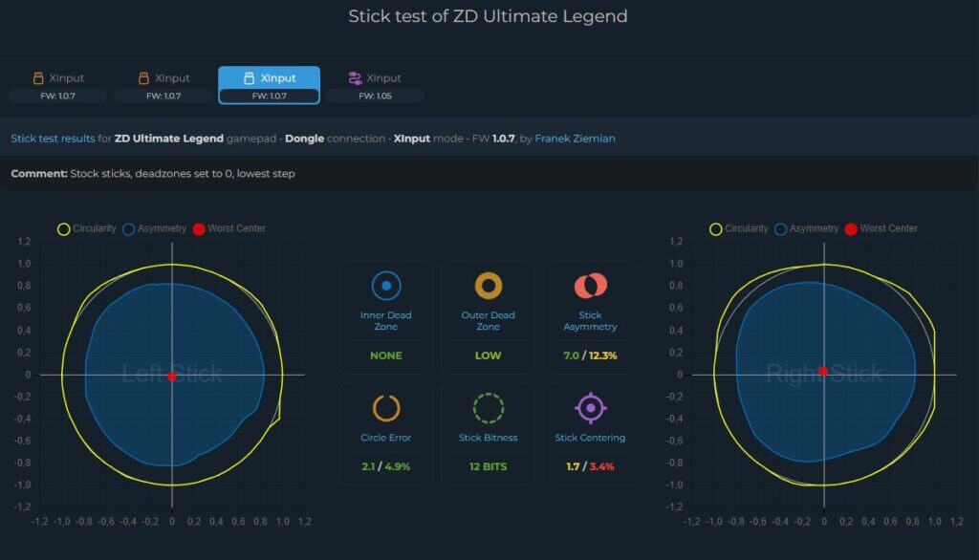Click the red worst center dot on right stick chart
This screenshot has height=560, width=979.
823,372
